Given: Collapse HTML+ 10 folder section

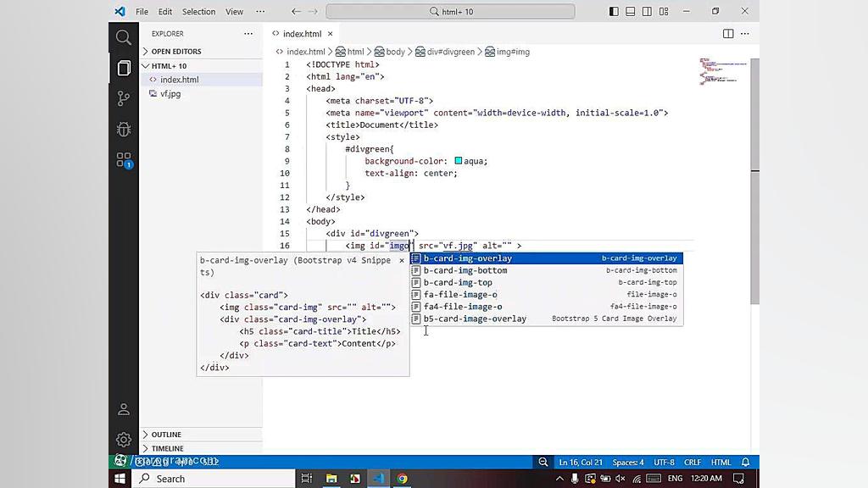Looking at the screenshot, I should pyautogui.click(x=201, y=66).
